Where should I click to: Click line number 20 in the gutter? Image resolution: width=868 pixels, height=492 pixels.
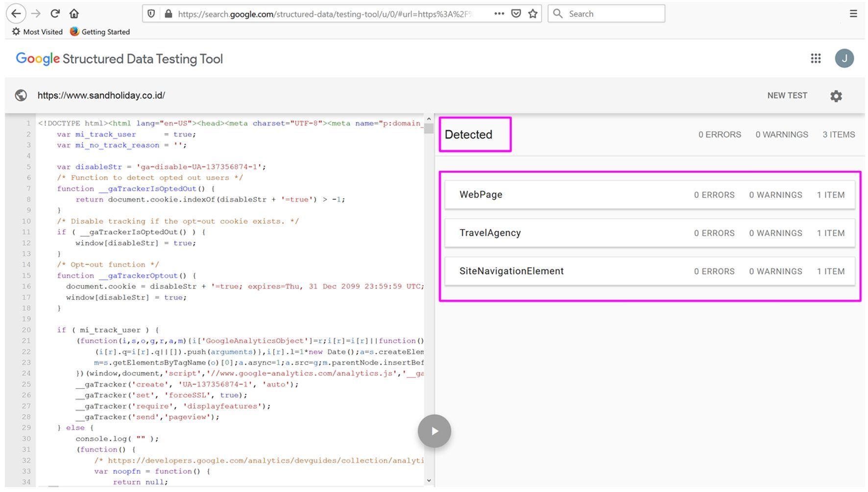pos(26,330)
